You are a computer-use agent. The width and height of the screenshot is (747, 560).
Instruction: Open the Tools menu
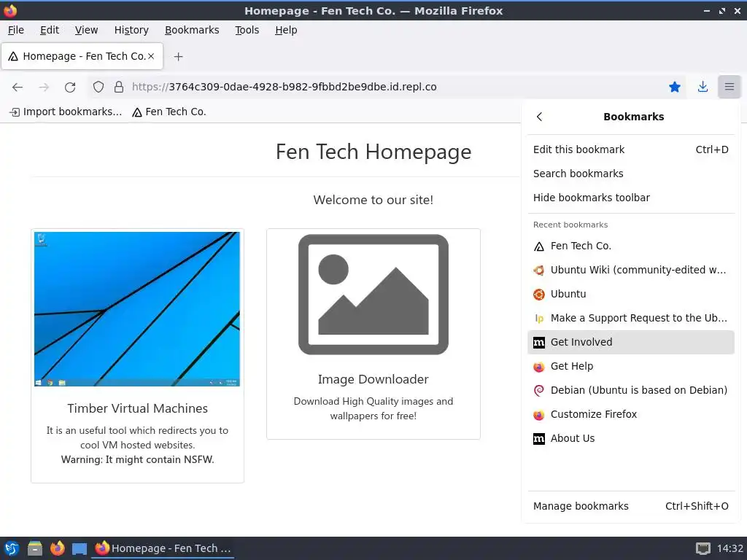(247, 30)
